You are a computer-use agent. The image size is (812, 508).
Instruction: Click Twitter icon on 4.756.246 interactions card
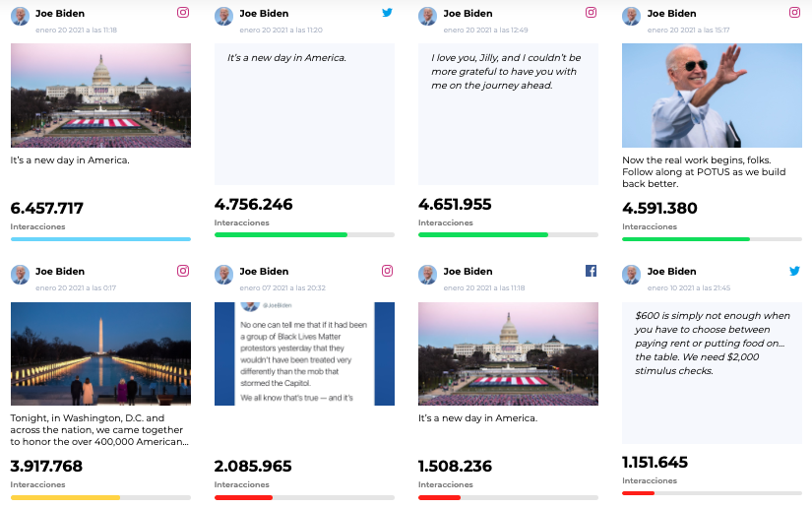click(387, 13)
